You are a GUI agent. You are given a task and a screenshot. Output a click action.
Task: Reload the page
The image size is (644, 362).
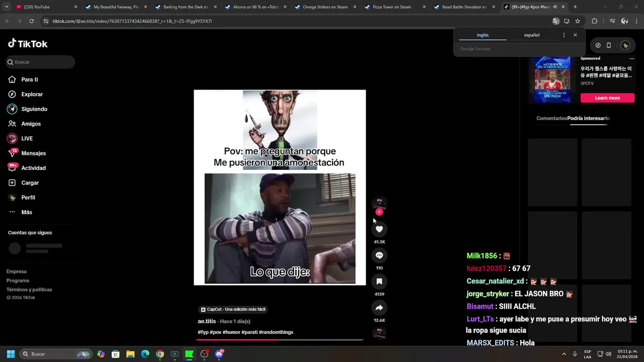point(31,21)
